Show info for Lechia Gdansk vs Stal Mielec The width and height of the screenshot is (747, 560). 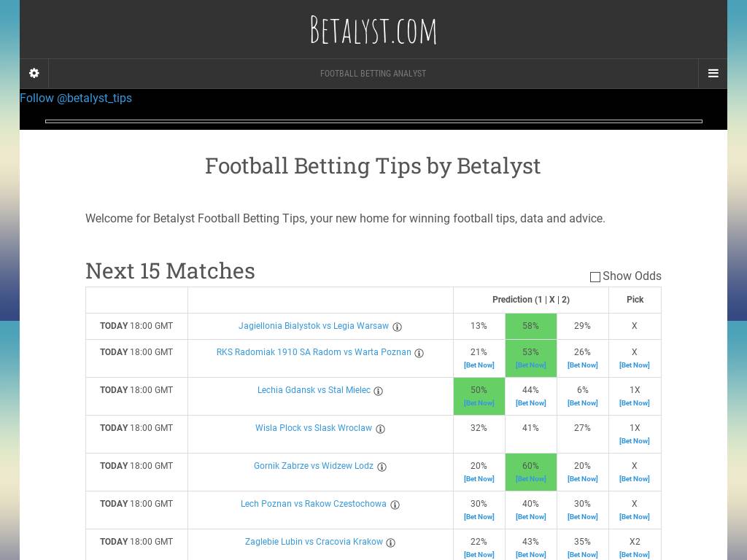click(x=379, y=391)
